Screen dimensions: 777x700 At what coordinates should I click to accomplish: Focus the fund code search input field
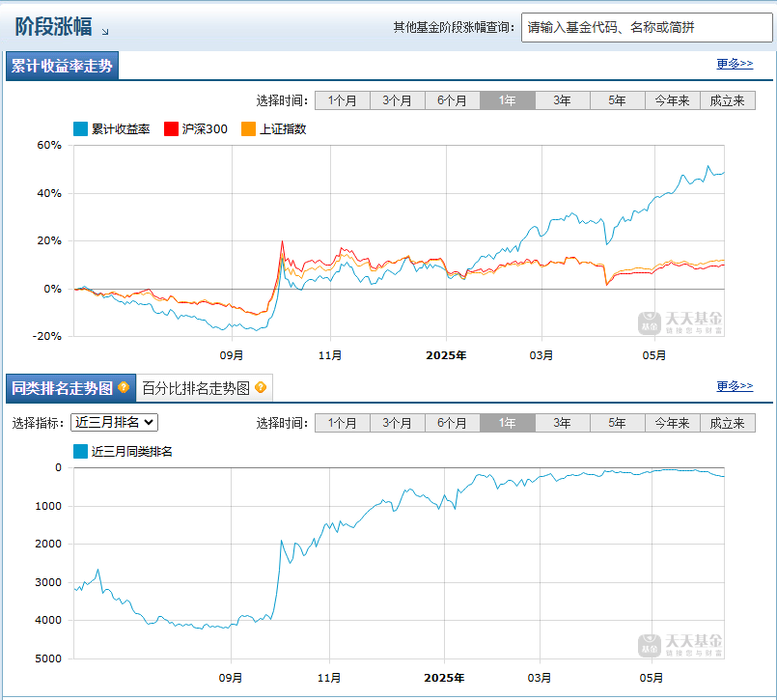point(646,27)
